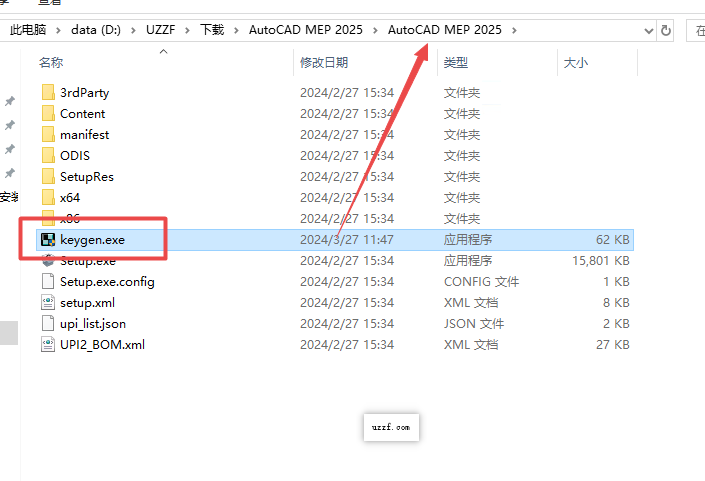The image size is (705, 481).
Task: Expand the chevron after data (D:) in path
Action: tap(133, 30)
